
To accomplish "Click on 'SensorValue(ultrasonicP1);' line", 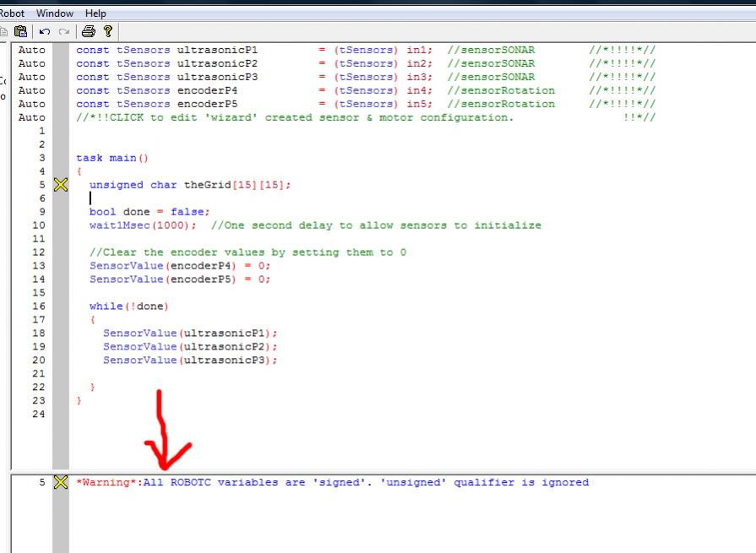I will pyautogui.click(x=190, y=333).
